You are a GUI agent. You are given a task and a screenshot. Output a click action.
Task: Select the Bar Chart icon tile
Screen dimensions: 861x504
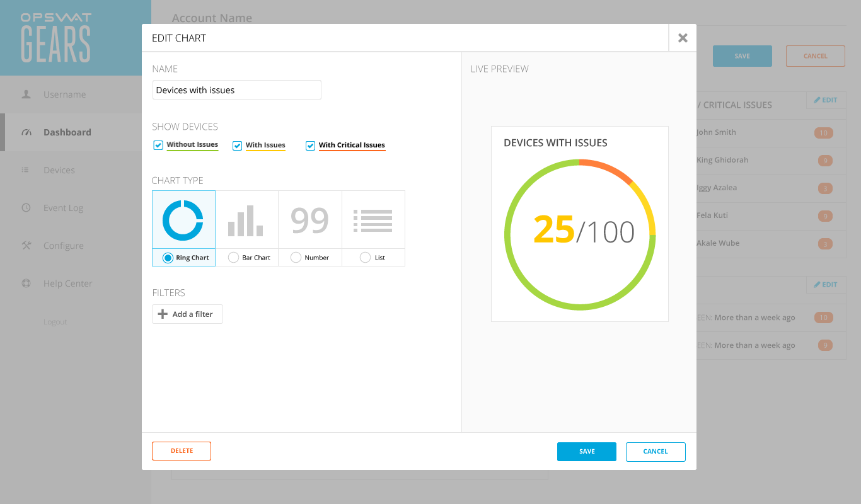[x=246, y=220]
